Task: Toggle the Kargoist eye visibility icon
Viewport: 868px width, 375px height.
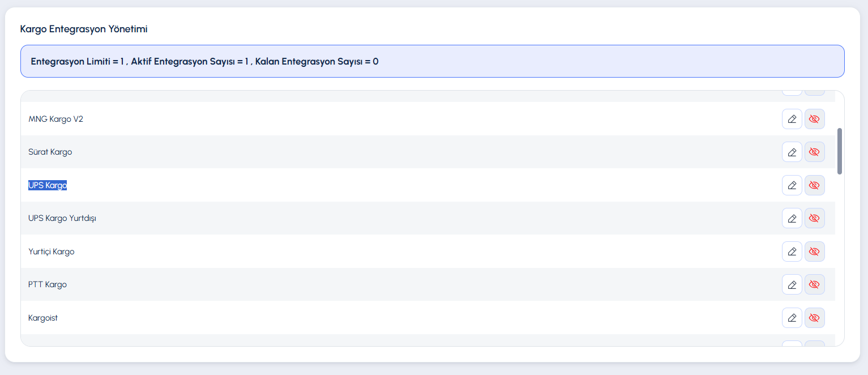Action: (815, 318)
